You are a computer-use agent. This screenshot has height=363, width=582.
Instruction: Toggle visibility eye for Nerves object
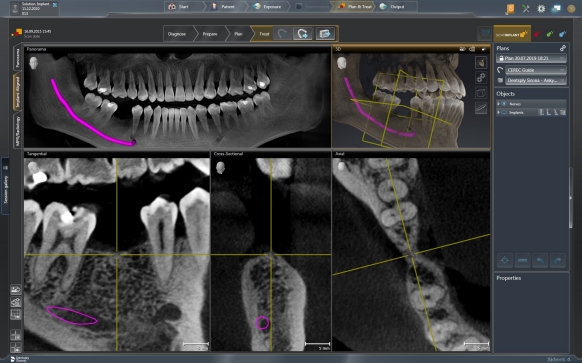(x=504, y=104)
